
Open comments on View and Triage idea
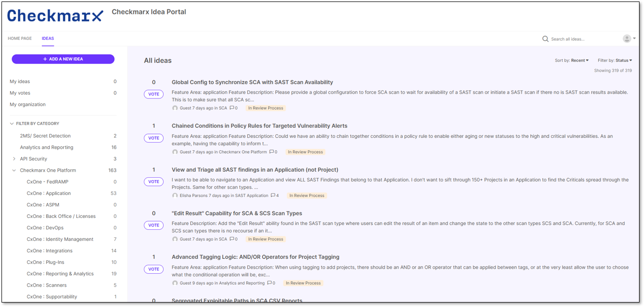(275, 196)
